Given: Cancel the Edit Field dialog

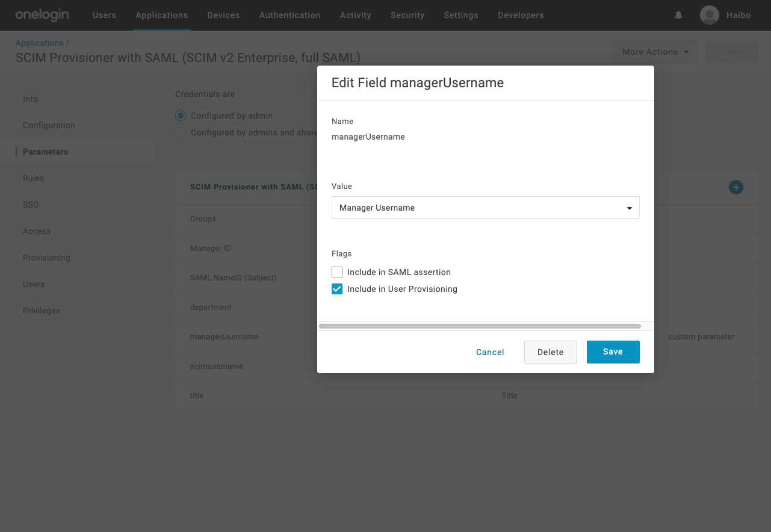Looking at the screenshot, I should [490, 352].
